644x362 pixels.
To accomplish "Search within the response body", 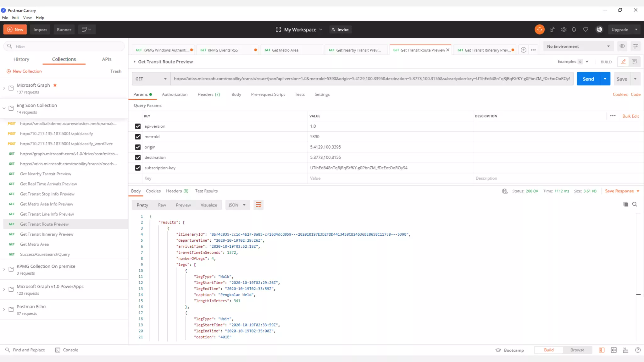I will pos(635,204).
